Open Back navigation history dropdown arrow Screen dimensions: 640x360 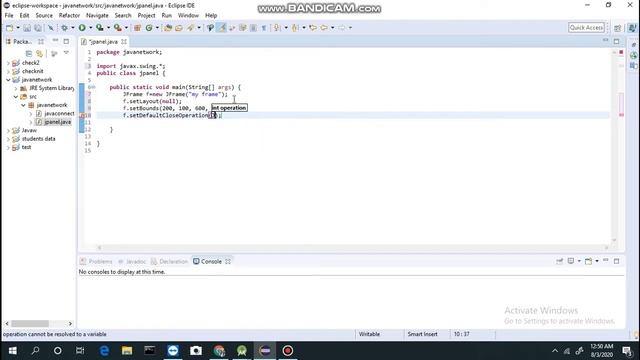(x=332, y=28)
